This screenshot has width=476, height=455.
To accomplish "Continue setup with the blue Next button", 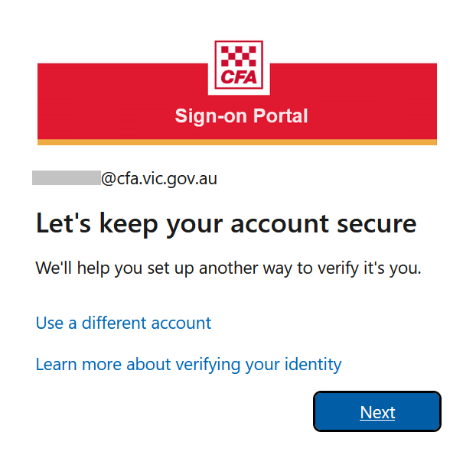I will (377, 411).
